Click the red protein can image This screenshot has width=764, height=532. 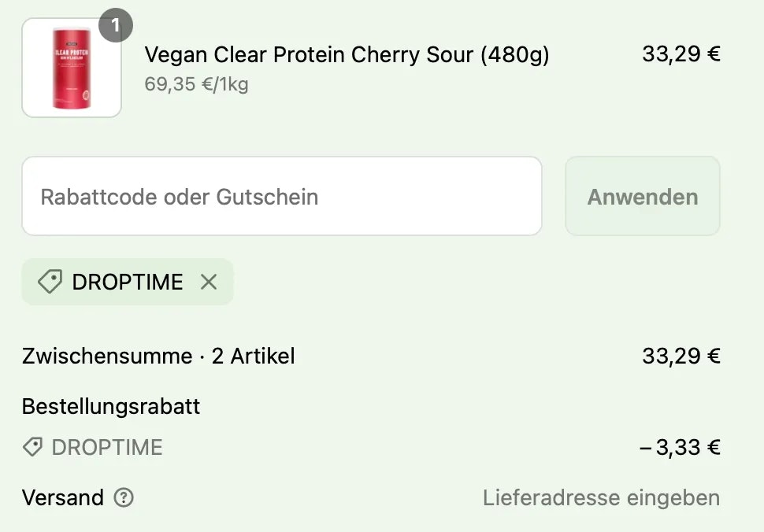coord(72,68)
